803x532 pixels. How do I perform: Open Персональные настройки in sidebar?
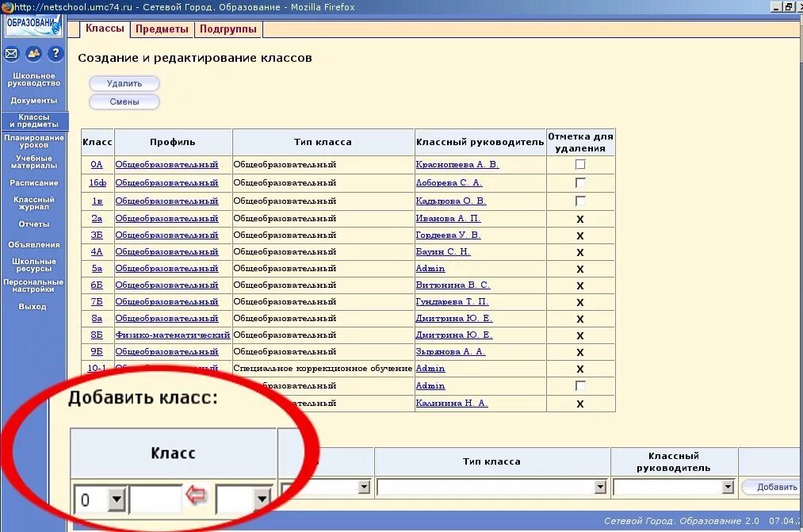tap(34, 285)
